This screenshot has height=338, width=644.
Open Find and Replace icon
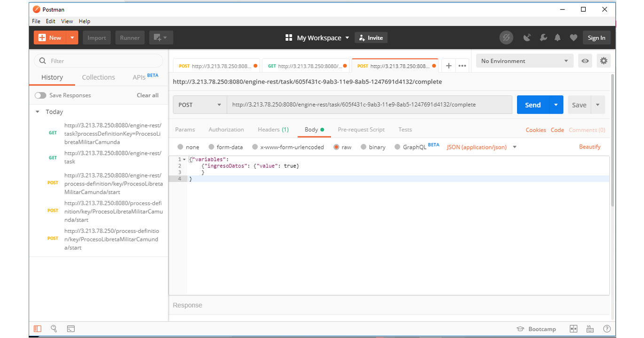(54, 329)
